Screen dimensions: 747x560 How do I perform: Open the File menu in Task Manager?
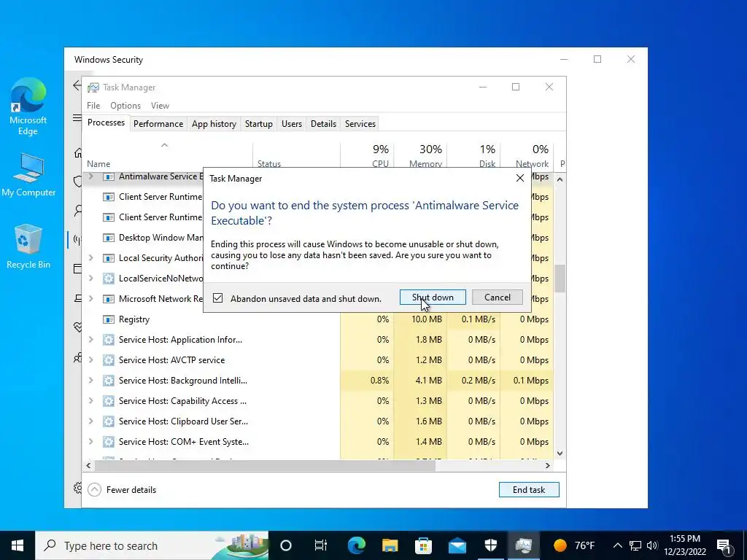pyautogui.click(x=93, y=106)
